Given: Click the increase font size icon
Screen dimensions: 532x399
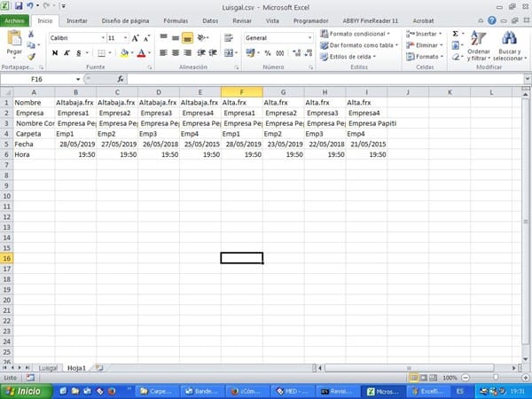Looking at the screenshot, I should [x=135, y=38].
